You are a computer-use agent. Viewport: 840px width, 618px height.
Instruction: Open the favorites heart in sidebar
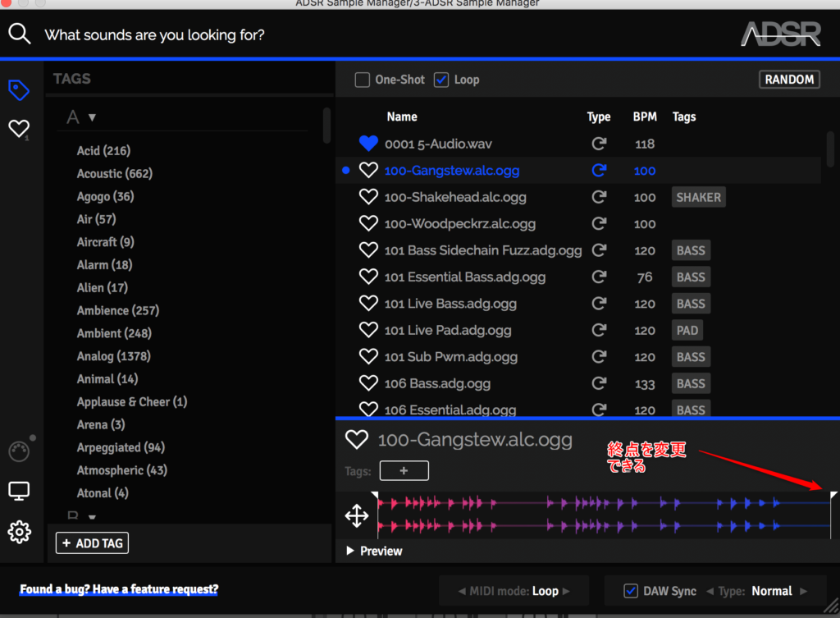click(19, 129)
